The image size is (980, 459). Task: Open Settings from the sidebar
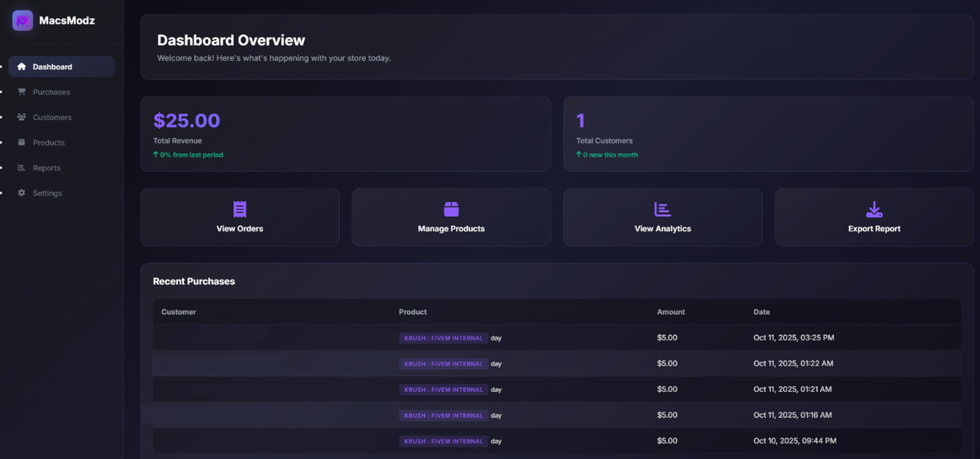[x=62, y=193]
